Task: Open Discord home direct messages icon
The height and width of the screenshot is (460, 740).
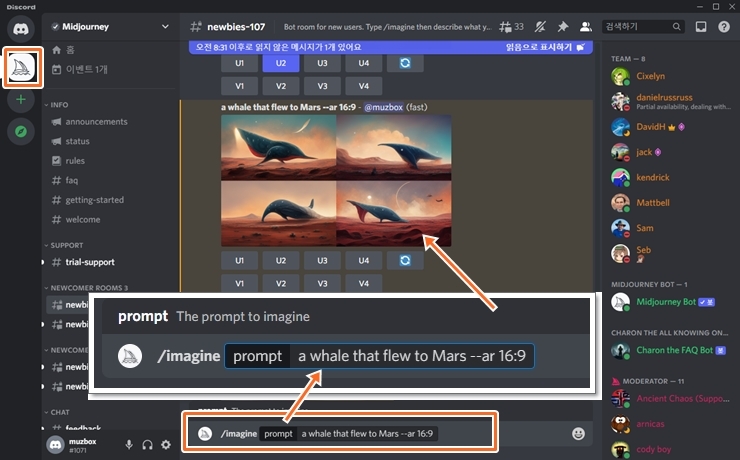Action: click(x=20, y=29)
